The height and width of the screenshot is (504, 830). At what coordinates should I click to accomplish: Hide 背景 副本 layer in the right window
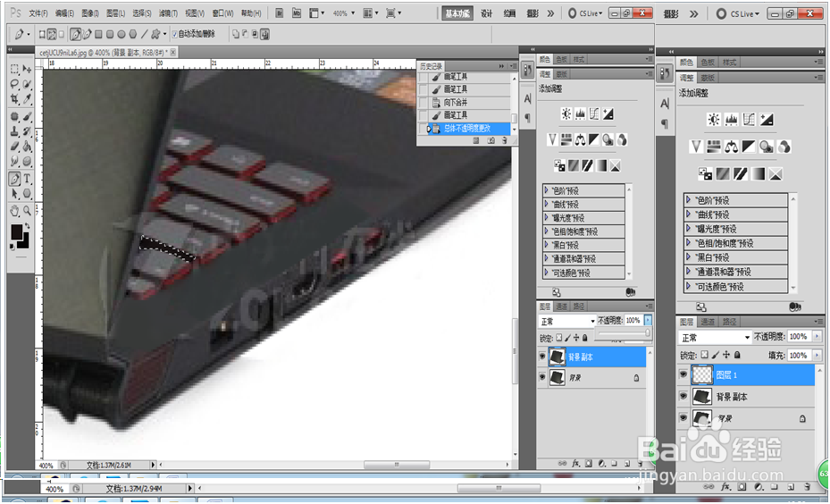(x=683, y=396)
